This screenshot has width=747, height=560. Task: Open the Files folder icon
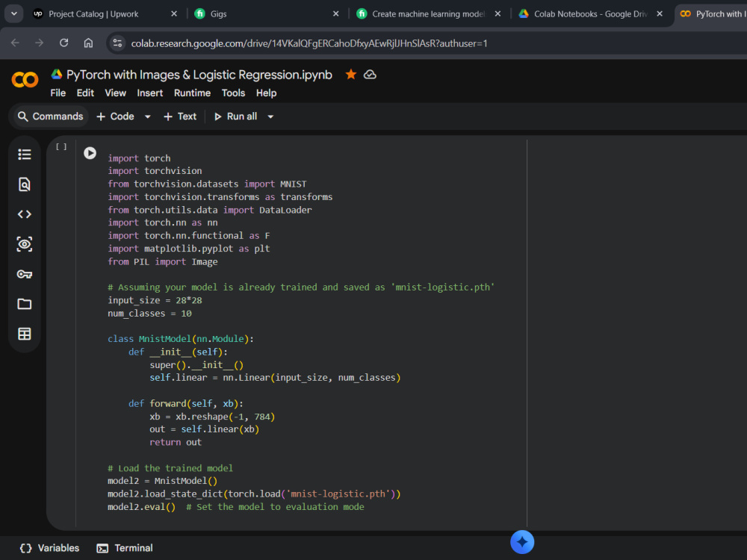tap(25, 304)
